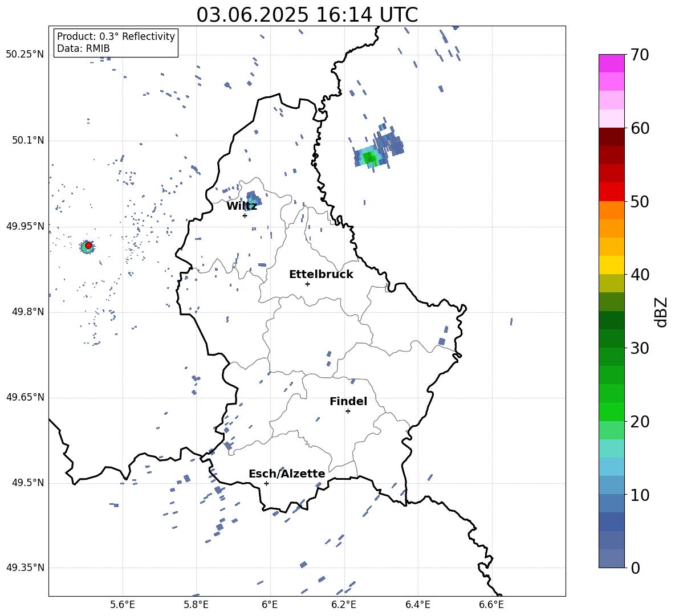Click the 5.6°E longitude label

[x=122, y=605]
